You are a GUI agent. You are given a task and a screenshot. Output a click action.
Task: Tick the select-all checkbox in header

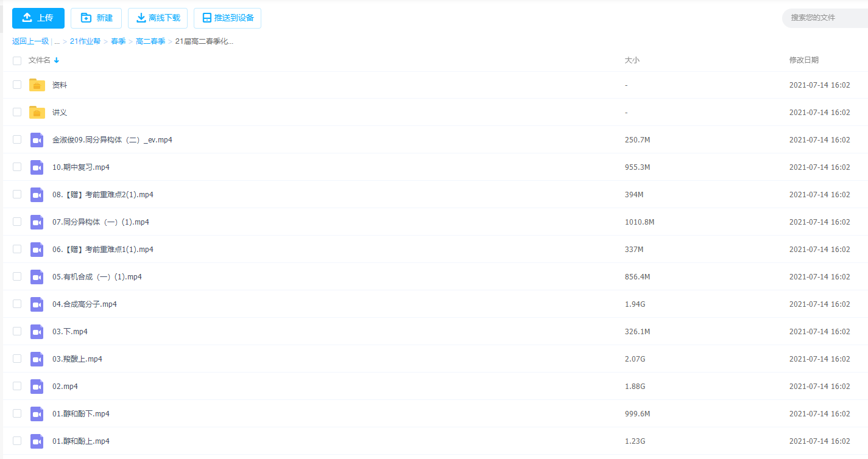(17, 61)
